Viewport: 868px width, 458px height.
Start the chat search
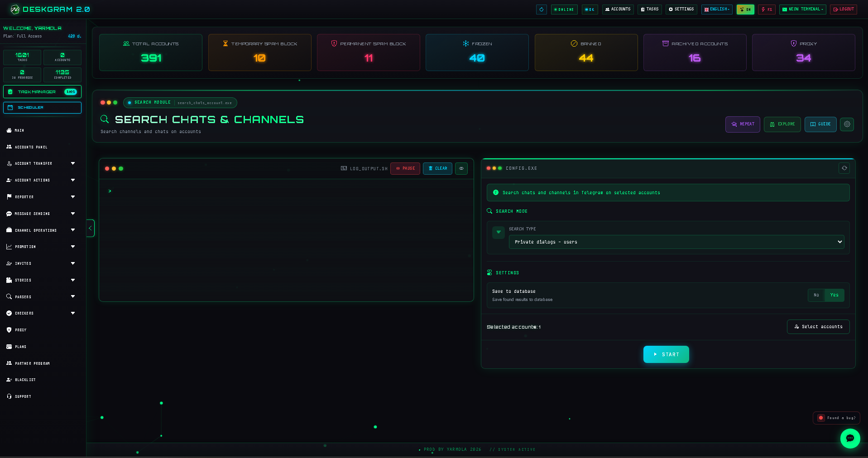[x=666, y=354]
